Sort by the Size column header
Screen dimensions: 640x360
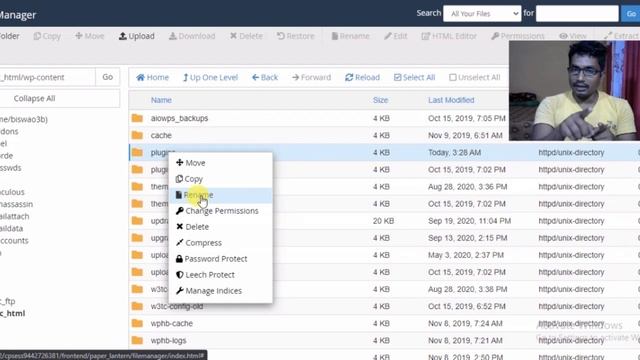pyautogui.click(x=380, y=100)
